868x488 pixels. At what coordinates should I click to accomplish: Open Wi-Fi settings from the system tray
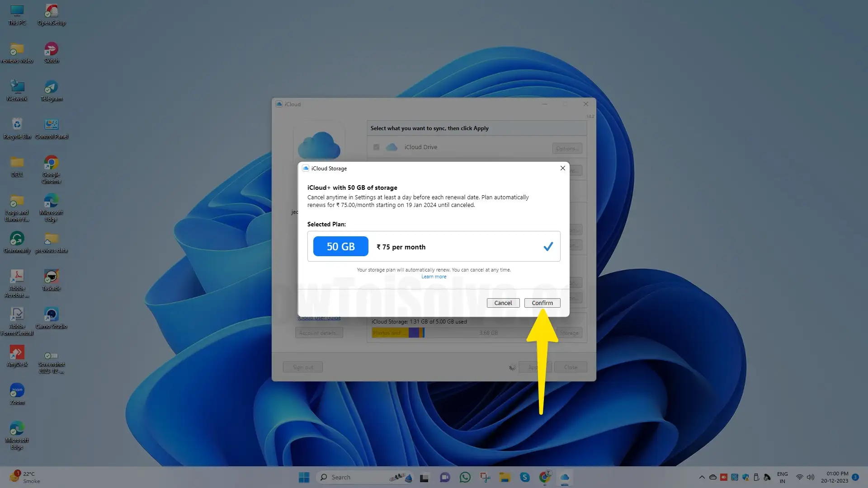click(x=799, y=477)
